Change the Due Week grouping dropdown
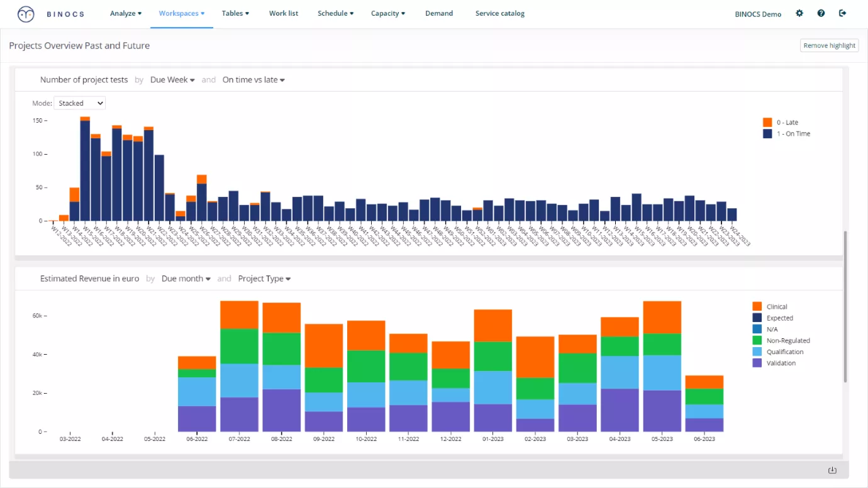 [x=172, y=80]
